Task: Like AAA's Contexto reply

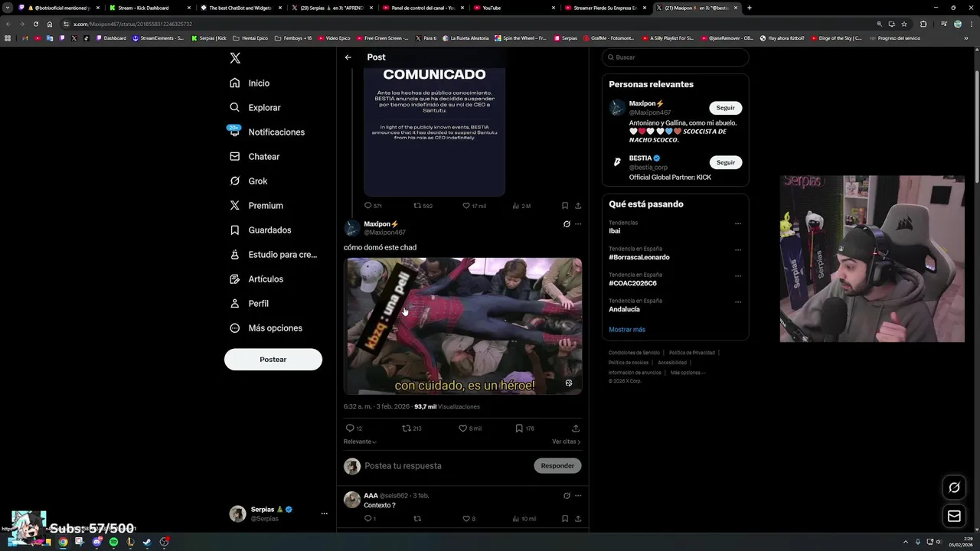Action: coord(466,518)
